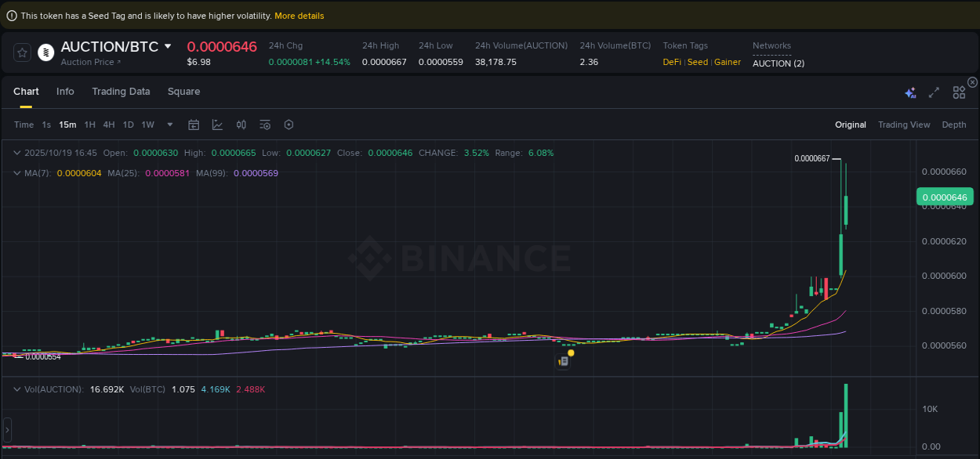The image size is (980, 459).
Task: Open chart settings via the hexagon icon
Action: tap(288, 125)
